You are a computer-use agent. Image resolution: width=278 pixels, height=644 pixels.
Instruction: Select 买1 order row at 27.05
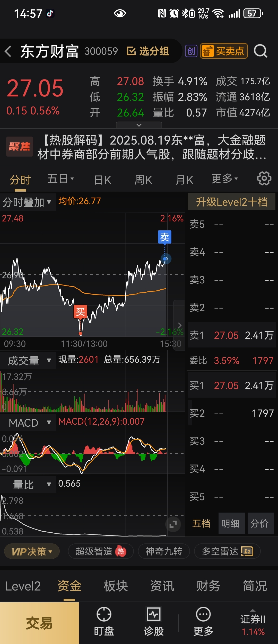(231, 385)
